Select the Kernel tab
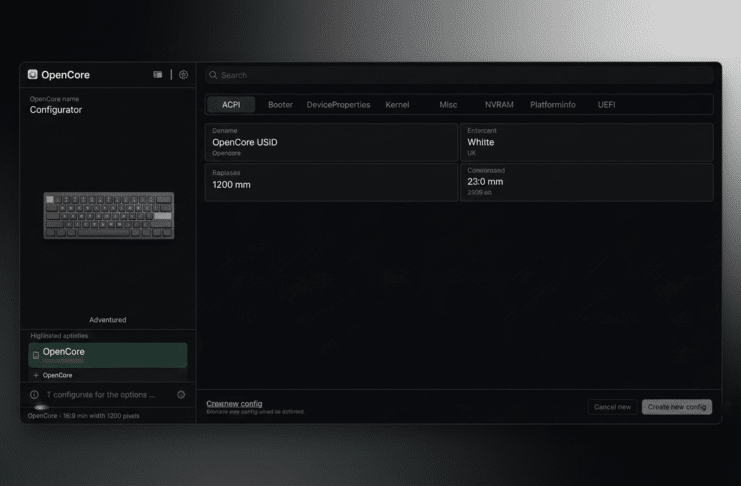This screenshot has height=486, width=741. tap(397, 104)
